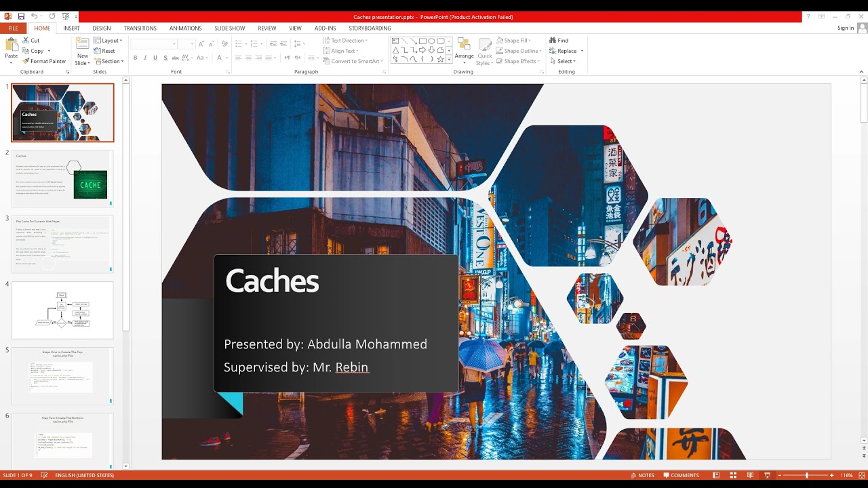Open the Layout dropdown
This screenshot has width=868, height=488.
click(x=108, y=41)
